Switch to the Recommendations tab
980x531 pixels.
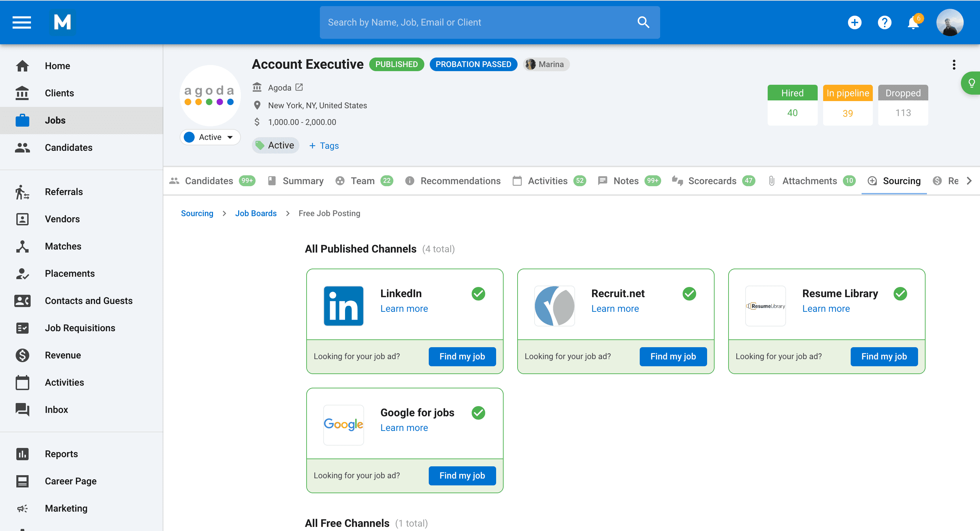453,181
